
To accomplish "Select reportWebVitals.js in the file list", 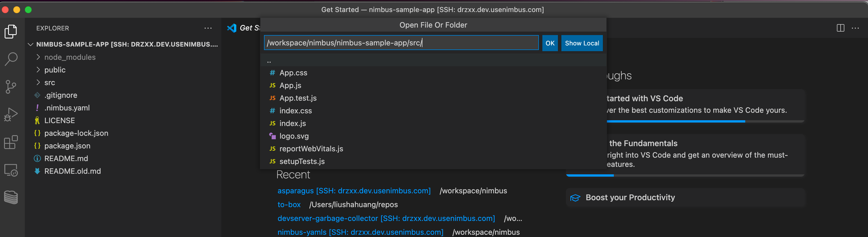I will [x=433, y=149].
